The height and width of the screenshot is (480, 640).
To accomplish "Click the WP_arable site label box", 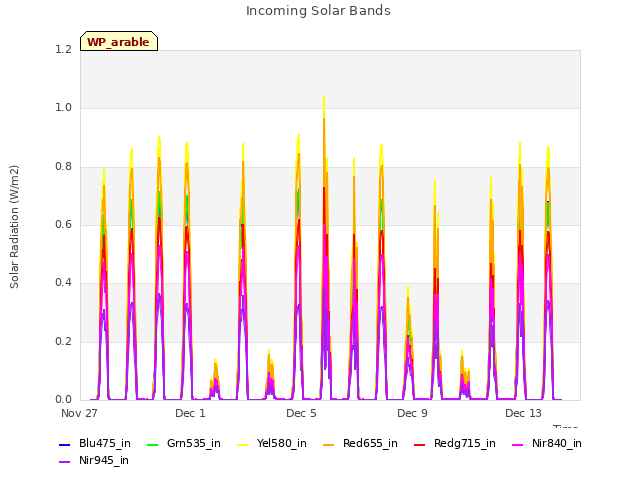I will coord(119,41).
